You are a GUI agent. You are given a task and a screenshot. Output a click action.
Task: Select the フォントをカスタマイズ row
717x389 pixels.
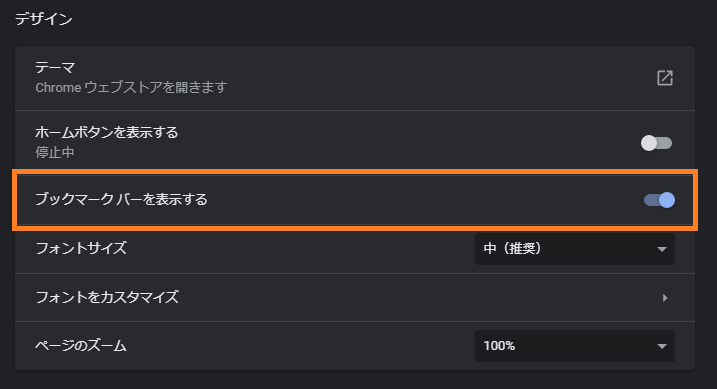pos(355,298)
